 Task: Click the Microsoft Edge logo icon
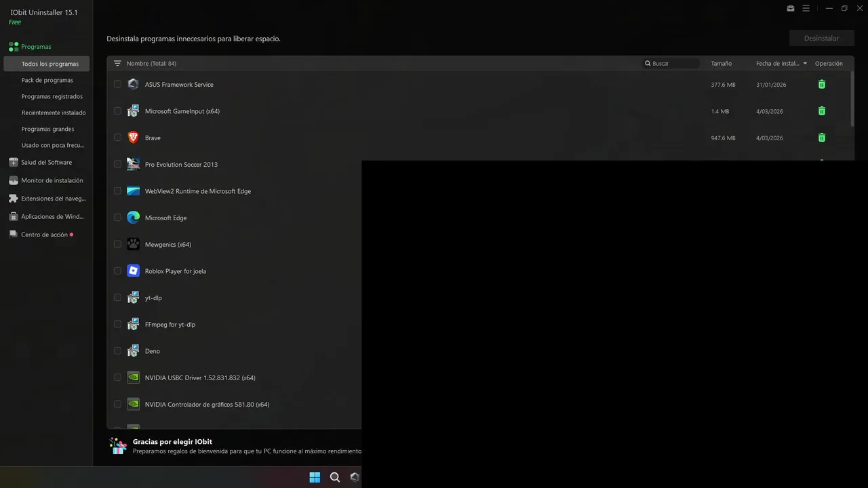click(x=133, y=218)
